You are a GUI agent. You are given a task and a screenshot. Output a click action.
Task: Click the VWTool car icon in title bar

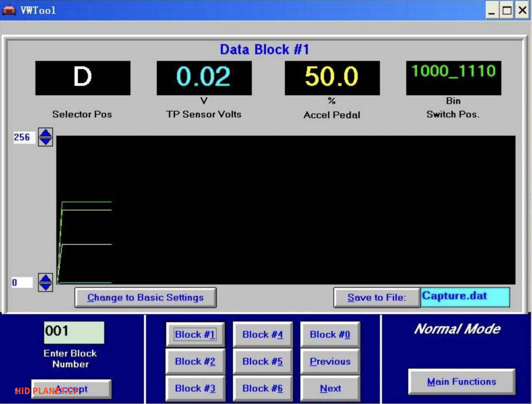click(x=9, y=10)
